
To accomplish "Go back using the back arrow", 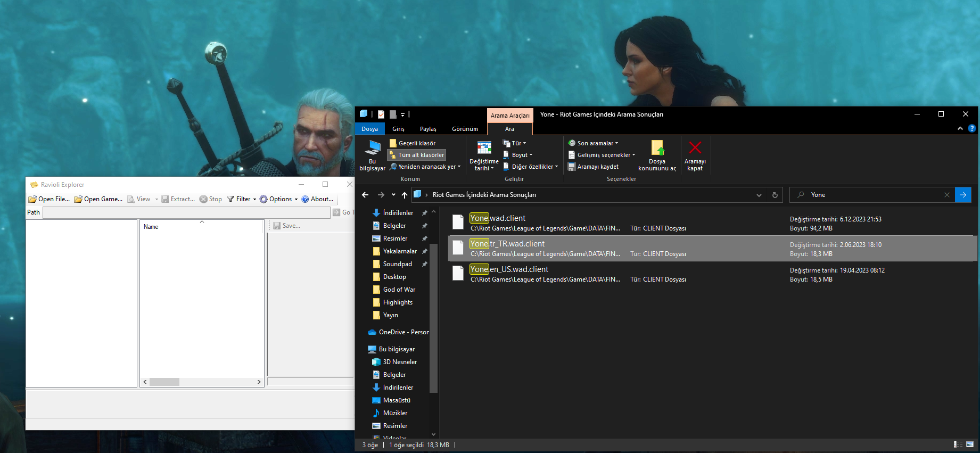I will coord(365,195).
